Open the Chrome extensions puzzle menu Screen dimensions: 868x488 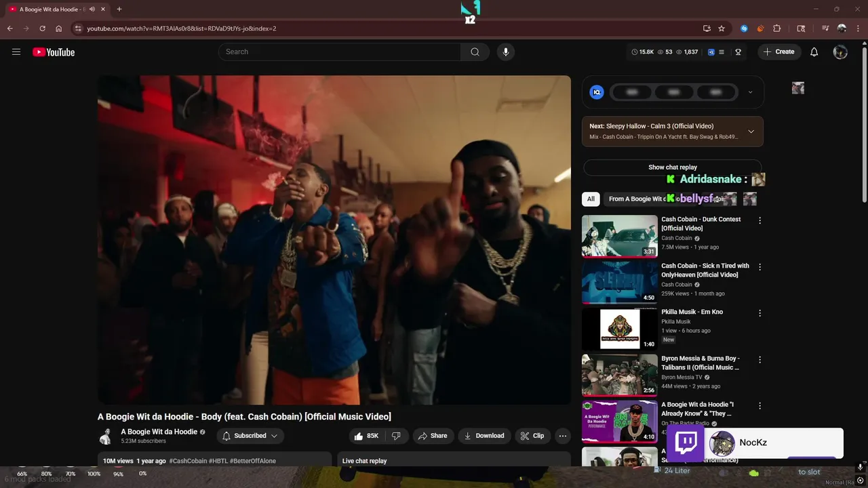pyautogui.click(x=777, y=28)
